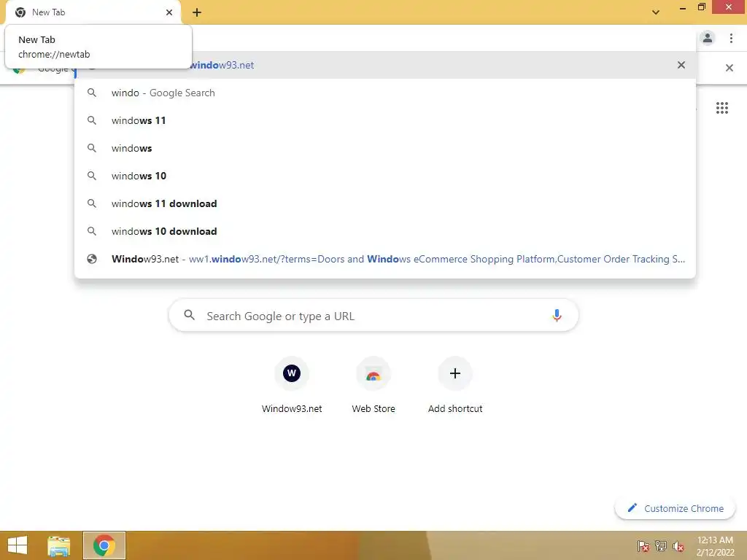Select the 'windows 11 download' suggestion
The width and height of the screenshot is (747, 560).
click(x=385, y=203)
